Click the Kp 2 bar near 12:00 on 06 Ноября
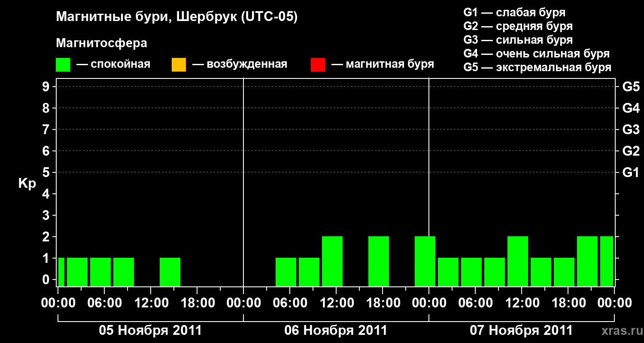The image size is (644, 343). [332, 261]
